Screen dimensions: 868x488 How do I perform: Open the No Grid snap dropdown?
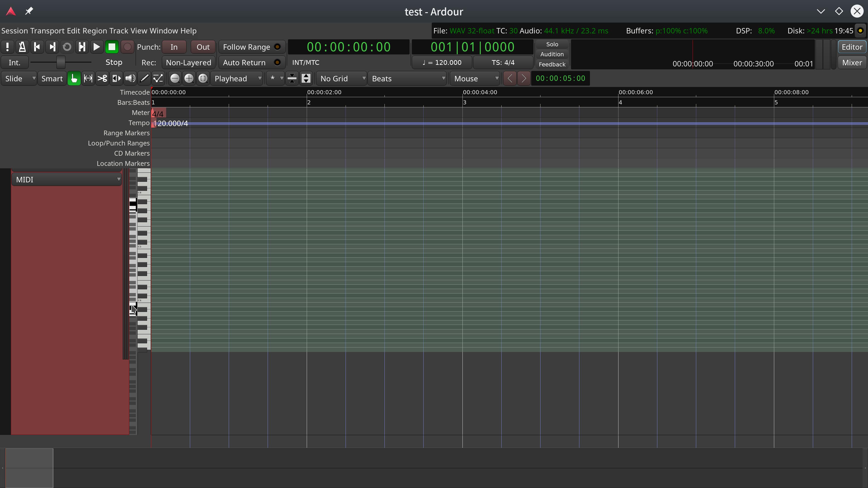click(x=342, y=78)
